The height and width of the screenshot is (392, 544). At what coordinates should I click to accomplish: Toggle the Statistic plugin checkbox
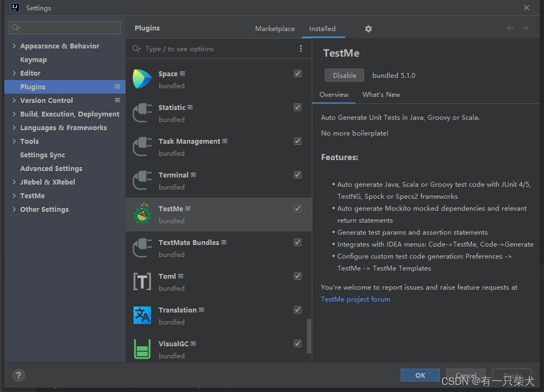(x=298, y=107)
